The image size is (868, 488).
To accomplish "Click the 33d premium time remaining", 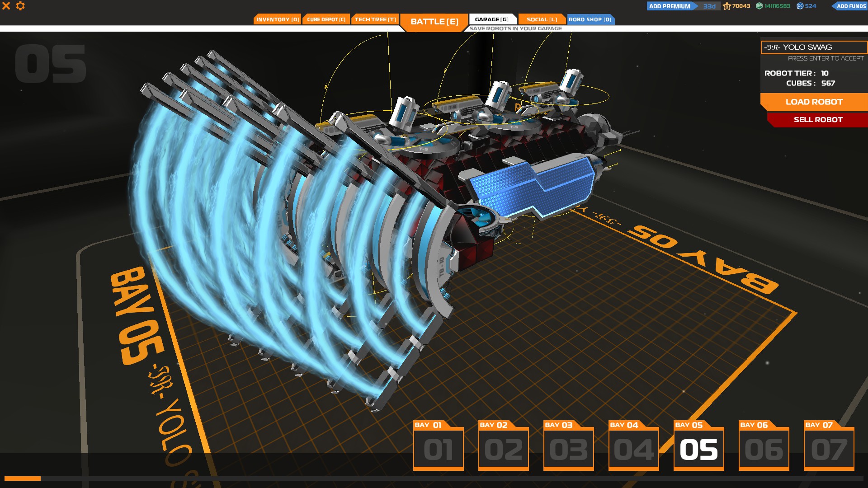I will coord(709,6).
